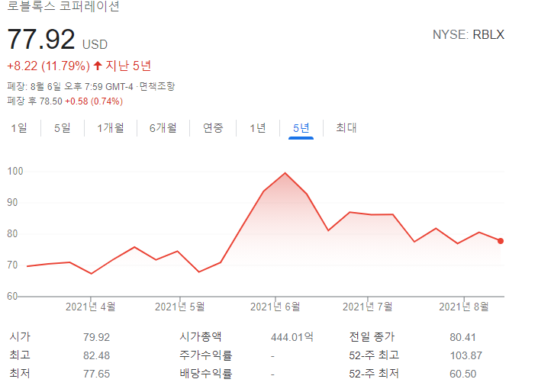
Task: Click the 2021년 8월 axis label
Action: pos(464,307)
